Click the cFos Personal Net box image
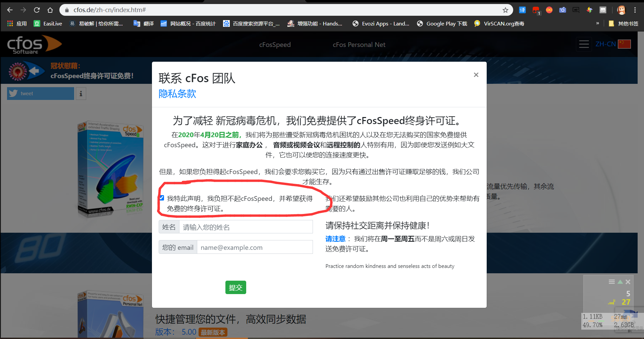The height and width of the screenshot is (339, 644). point(111,314)
